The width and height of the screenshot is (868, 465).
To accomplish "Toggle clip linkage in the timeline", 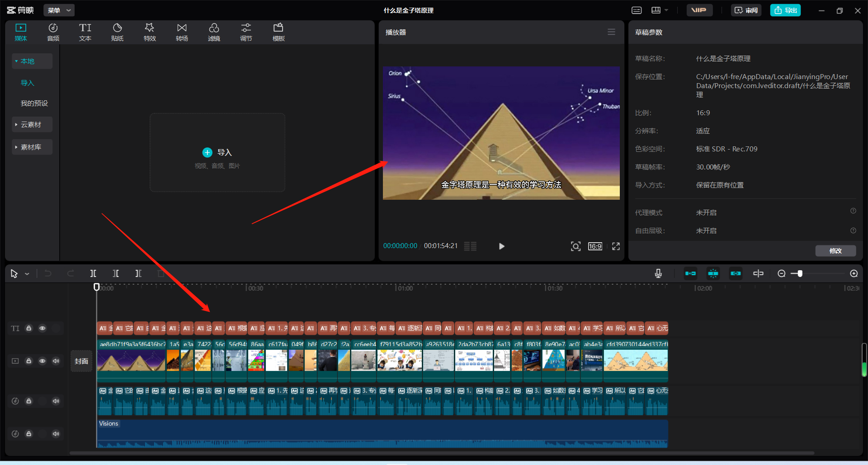I will tap(736, 273).
